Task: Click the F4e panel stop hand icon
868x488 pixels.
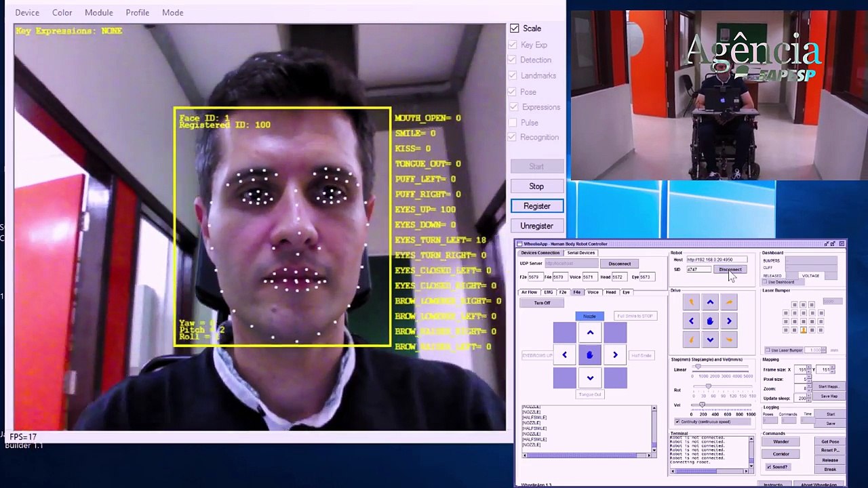Action: (589, 354)
